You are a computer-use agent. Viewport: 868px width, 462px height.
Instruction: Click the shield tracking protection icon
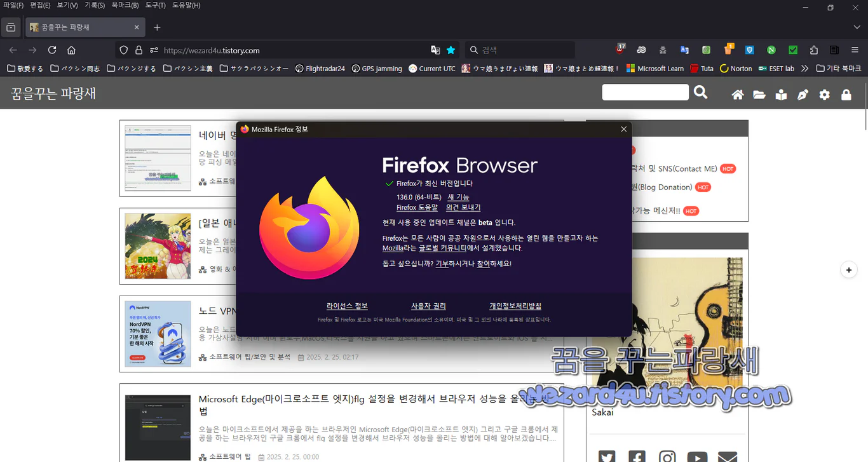[123, 50]
